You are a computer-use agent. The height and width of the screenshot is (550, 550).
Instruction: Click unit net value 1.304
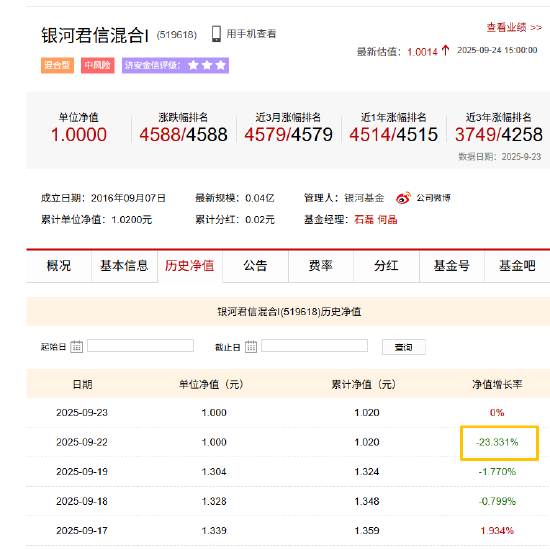pyautogui.click(x=214, y=471)
